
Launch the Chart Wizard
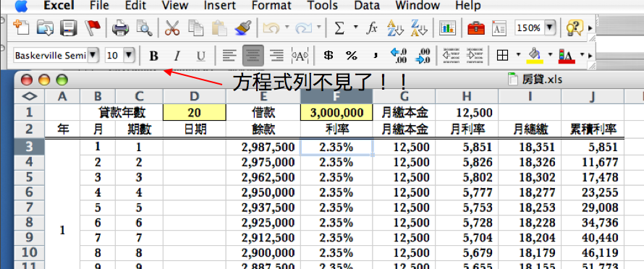click(447, 27)
